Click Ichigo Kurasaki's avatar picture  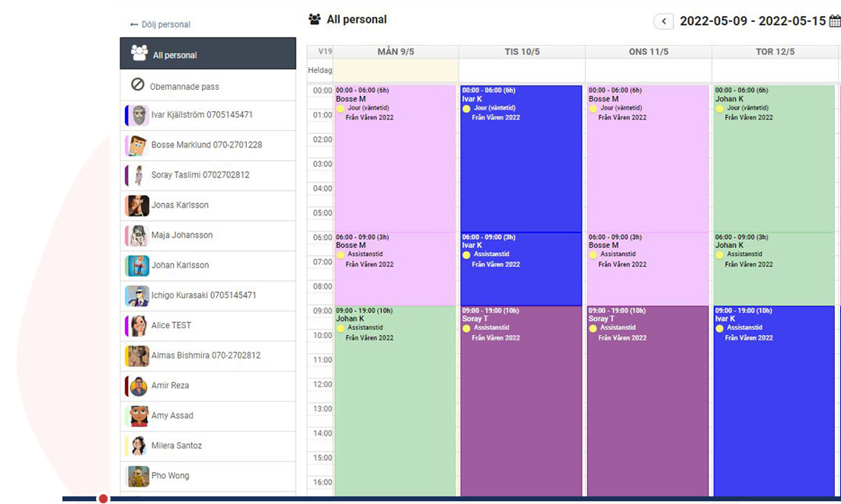pyautogui.click(x=138, y=295)
